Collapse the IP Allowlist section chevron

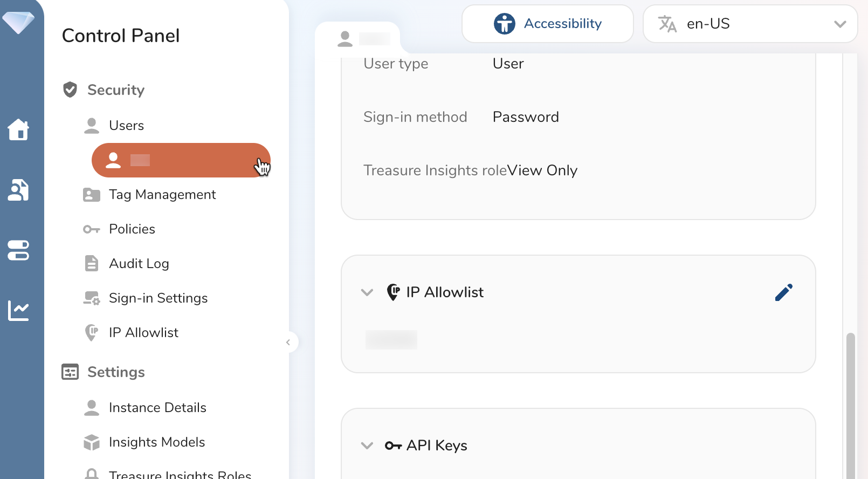click(367, 292)
